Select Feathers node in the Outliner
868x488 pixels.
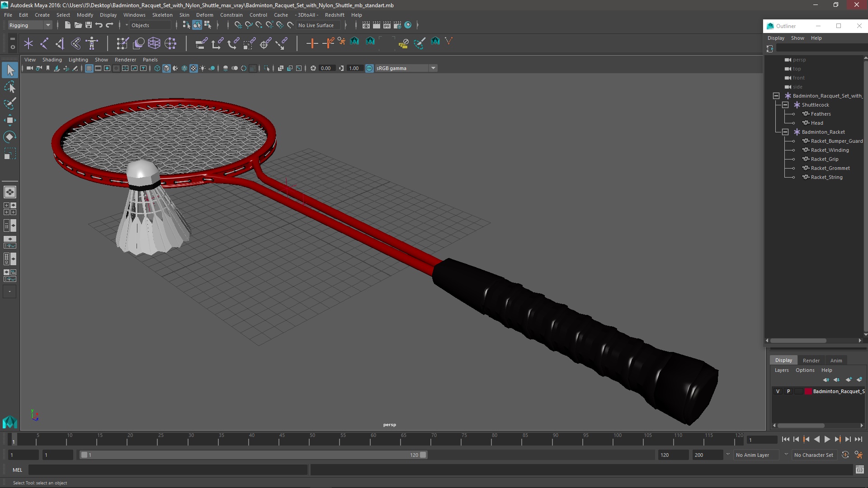(821, 114)
